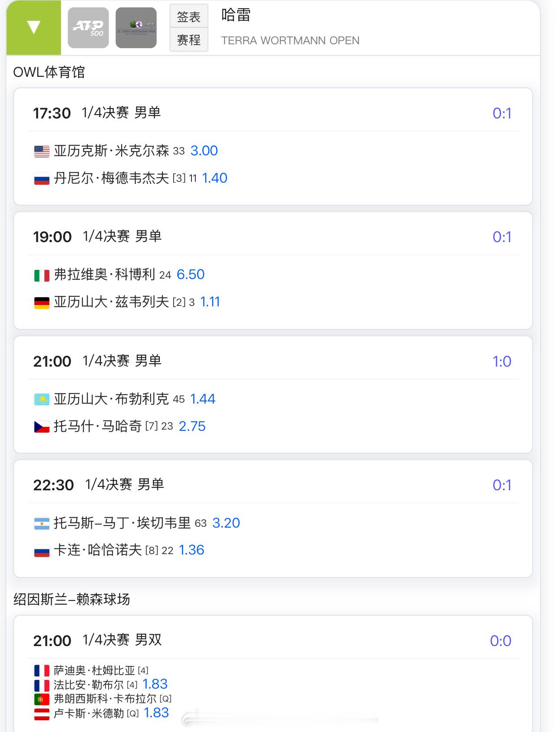Click the Italian flag beside 弗拉维奥·科博利
Screen dimensions: 560x732
[42, 276]
